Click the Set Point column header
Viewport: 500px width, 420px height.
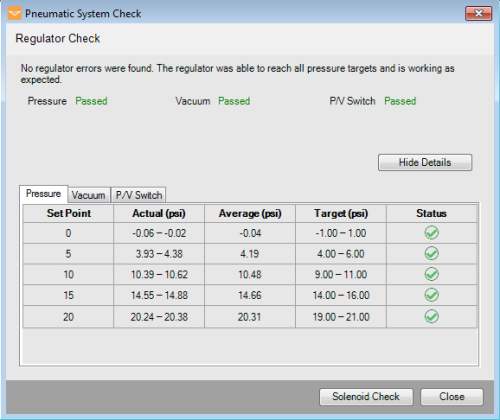point(68,213)
